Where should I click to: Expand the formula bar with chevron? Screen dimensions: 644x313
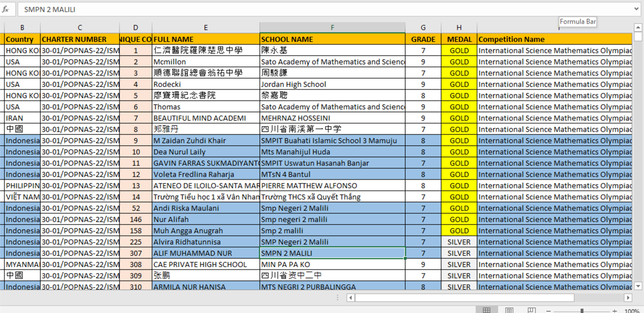point(636,10)
